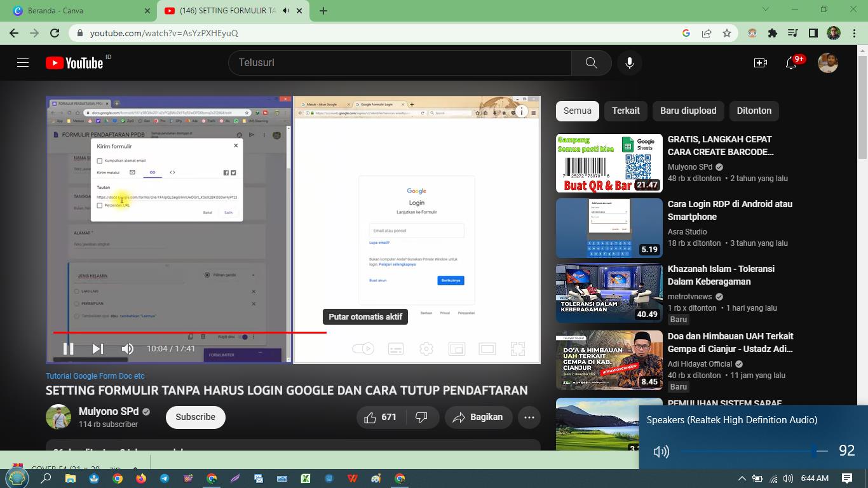This screenshot has height=488, width=868.
Task: Switch player to theater mode
Action: pos(487,348)
